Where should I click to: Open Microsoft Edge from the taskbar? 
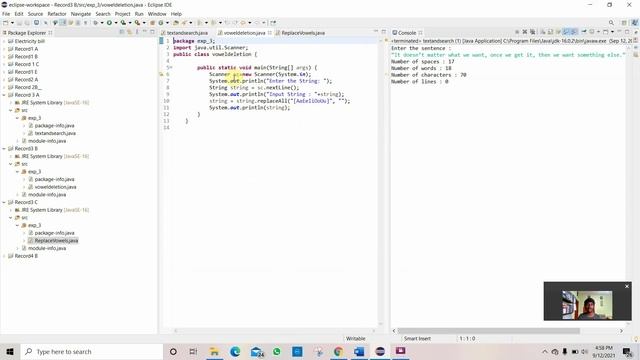pos(235,351)
